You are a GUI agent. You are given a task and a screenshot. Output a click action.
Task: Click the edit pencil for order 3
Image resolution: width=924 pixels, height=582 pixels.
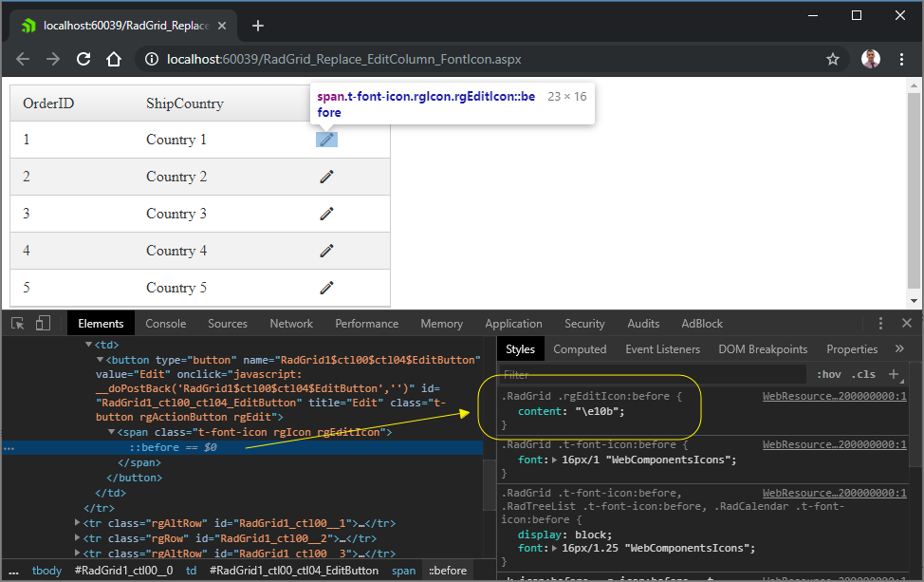(327, 214)
